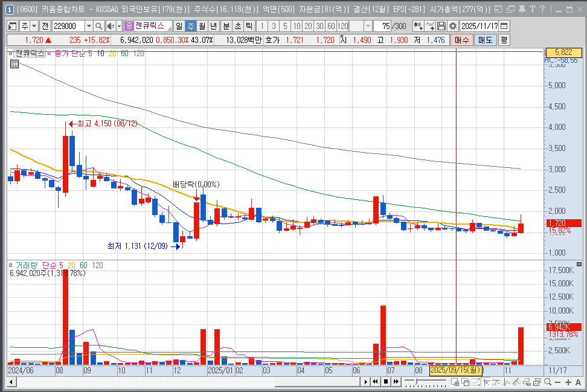The height and width of the screenshot is (392, 587).
Task: Click the overlapping windows icon near slider
Action: pyautogui.click(x=466, y=382)
